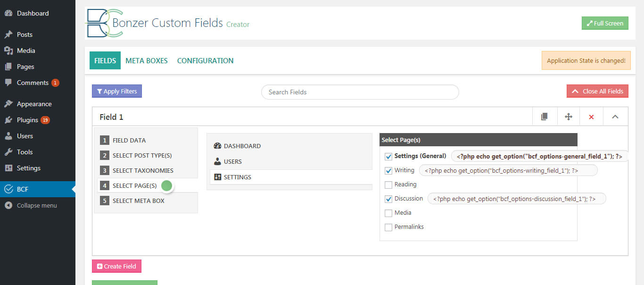Open the Media menu link

pos(26,50)
